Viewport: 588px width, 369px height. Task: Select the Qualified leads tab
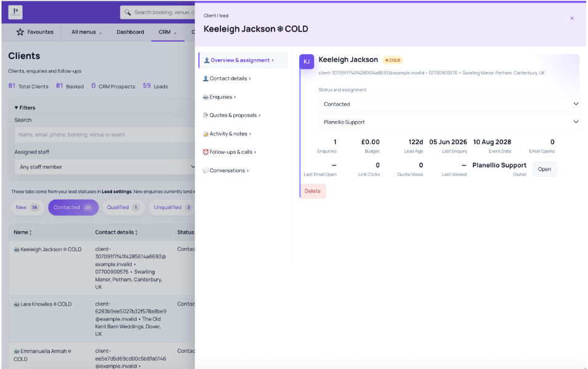pos(123,207)
